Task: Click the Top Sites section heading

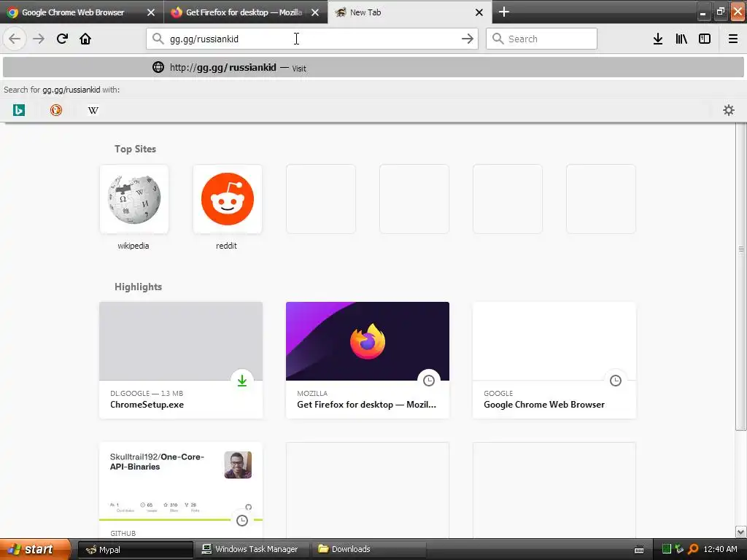Action: (135, 149)
